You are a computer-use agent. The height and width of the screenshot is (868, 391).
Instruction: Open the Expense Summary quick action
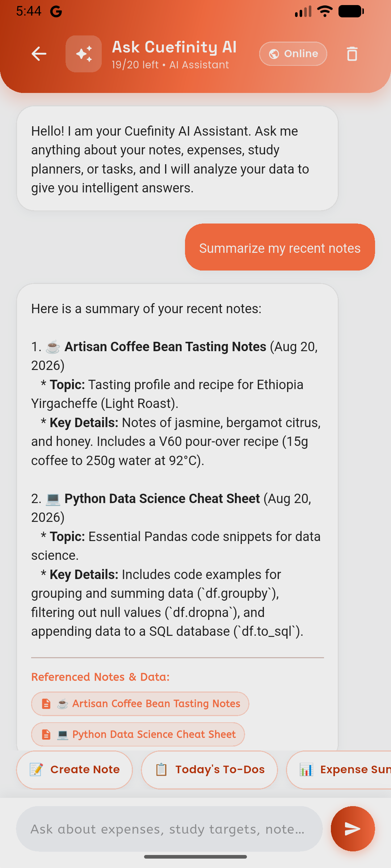(x=339, y=770)
